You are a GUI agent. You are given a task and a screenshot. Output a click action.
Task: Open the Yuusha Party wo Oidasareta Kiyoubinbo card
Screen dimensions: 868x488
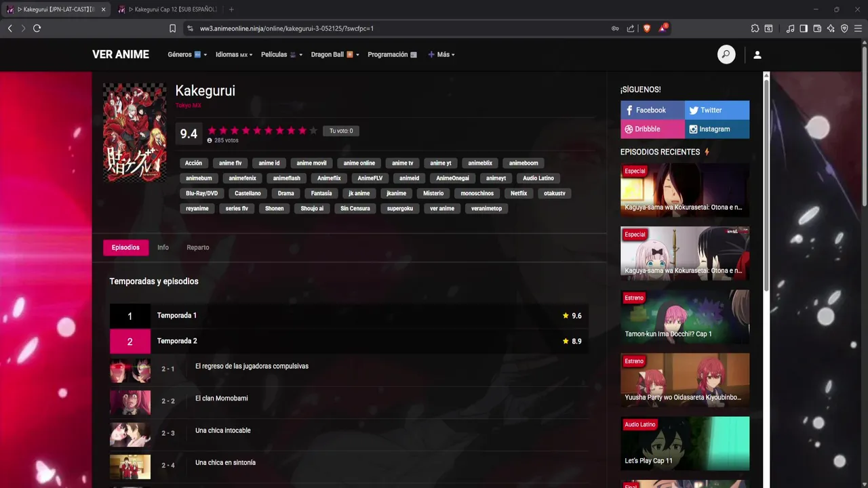[685, 380]
